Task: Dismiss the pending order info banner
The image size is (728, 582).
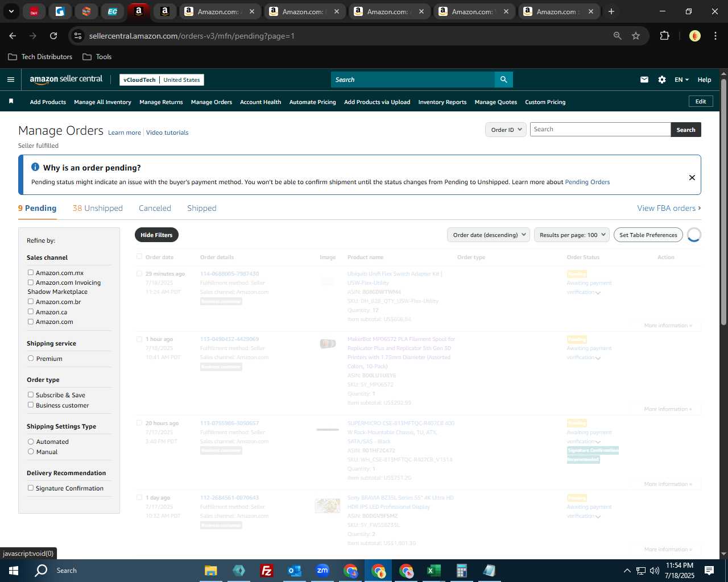Action: (692, 177)
